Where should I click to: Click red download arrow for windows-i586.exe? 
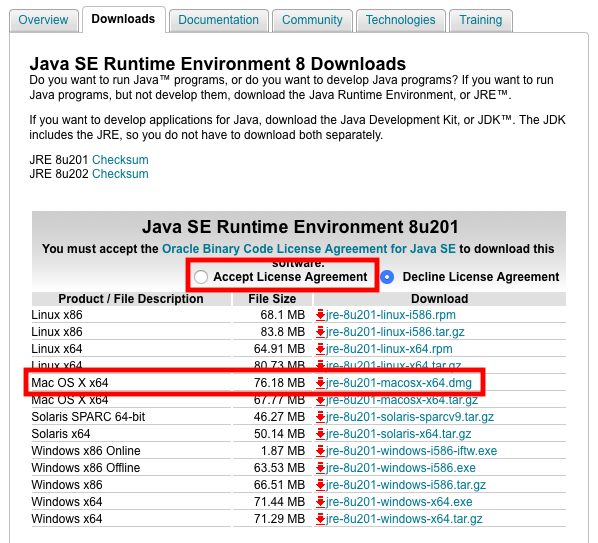coord(320,468)
